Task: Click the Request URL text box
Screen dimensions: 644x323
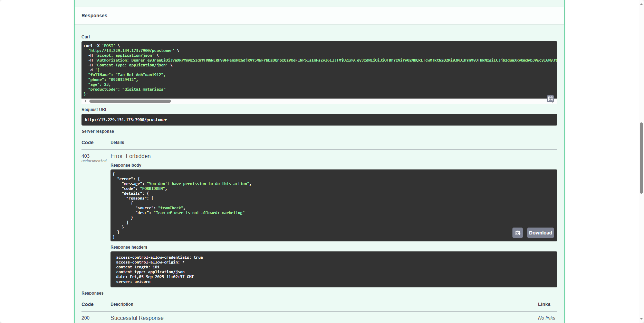Action: [x=319, y=120]
